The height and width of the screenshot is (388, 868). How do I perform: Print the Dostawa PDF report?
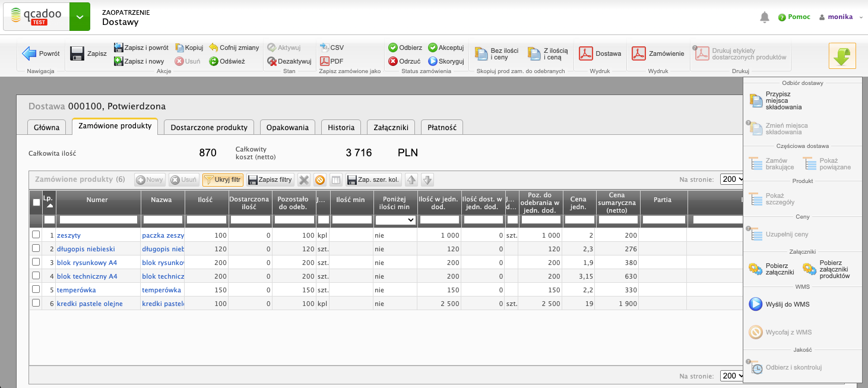[x=587, y=54]
